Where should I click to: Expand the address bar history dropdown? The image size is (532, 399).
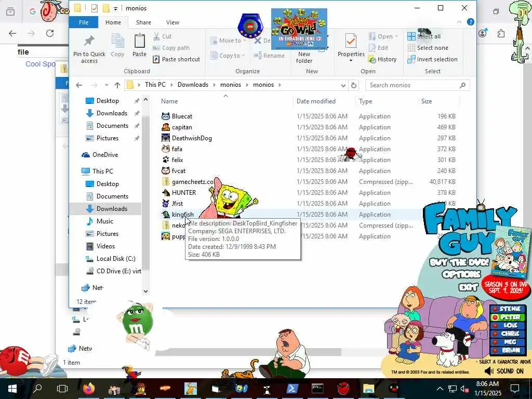click(343, 86)
